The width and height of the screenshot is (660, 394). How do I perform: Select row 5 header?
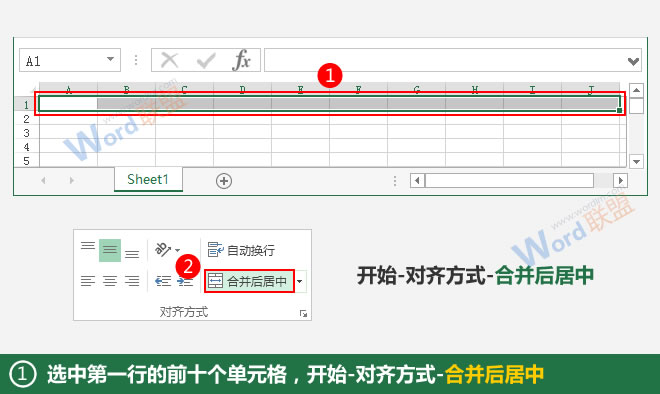click(x=27, y=161)
